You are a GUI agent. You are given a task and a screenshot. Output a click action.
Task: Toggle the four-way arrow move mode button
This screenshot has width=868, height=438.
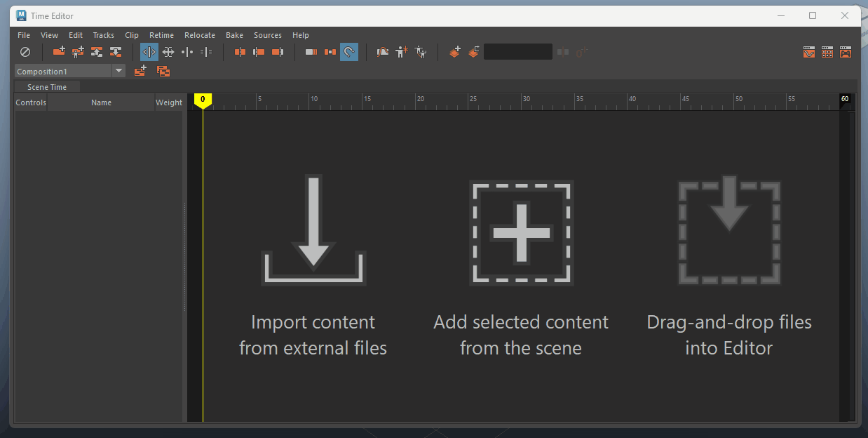tap(168, 52)
